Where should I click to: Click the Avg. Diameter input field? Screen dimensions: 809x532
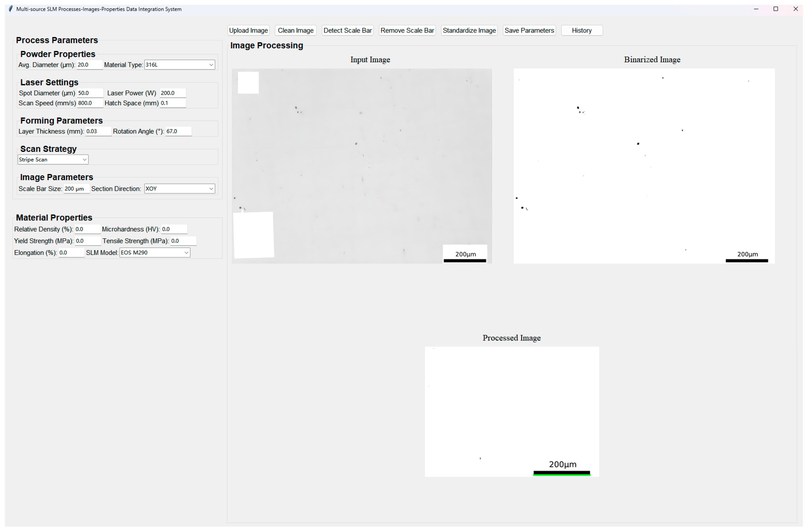[89, 65]
